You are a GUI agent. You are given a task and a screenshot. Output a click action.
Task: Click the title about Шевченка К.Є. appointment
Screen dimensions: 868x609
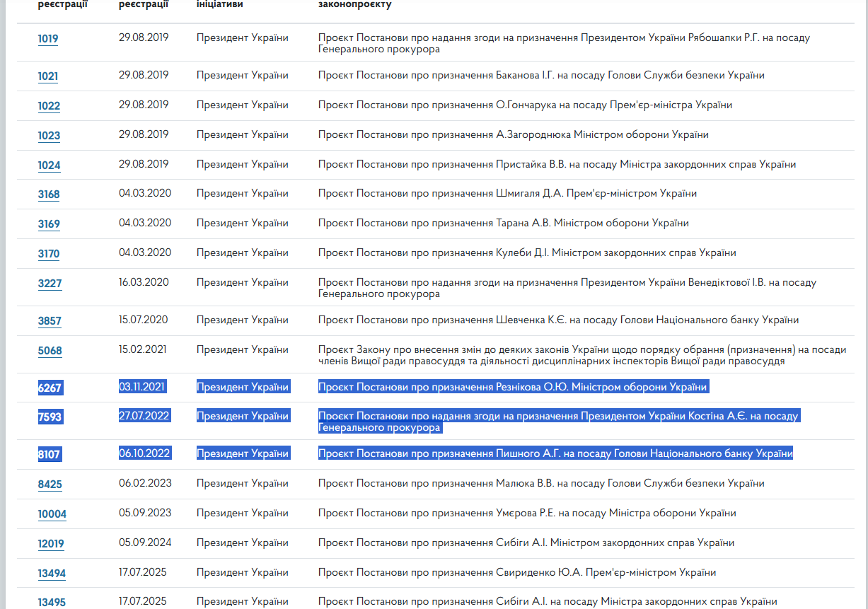(558, 320)
